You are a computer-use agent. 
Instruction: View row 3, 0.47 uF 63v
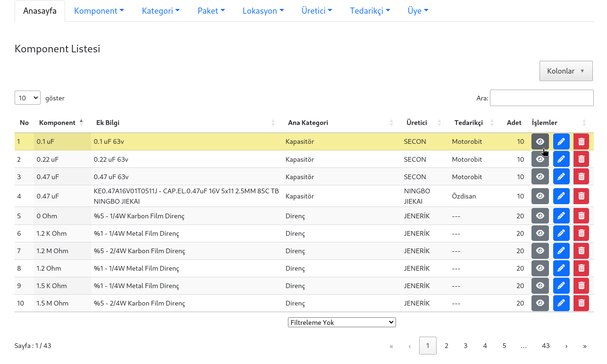540,177
